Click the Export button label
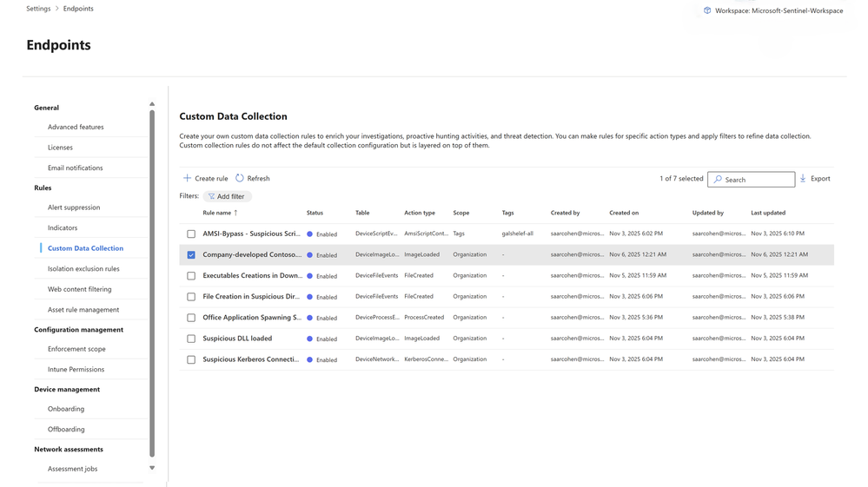This screenshot has width=868, height=487. click(820, 178)
